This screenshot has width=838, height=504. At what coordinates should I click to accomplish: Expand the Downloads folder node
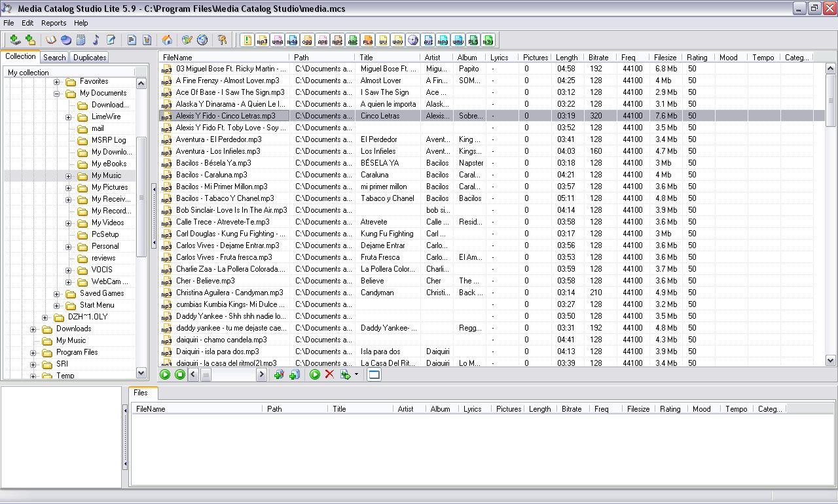point(33,329)
